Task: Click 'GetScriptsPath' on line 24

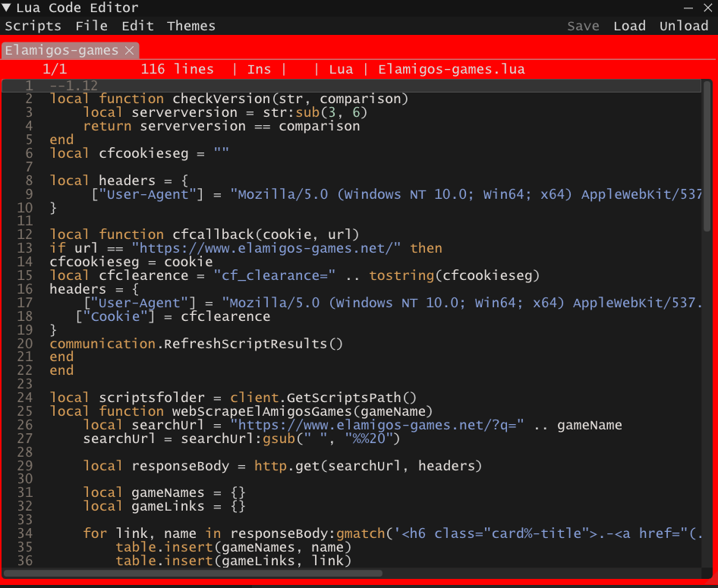Action: pyautogui.click(x=346, y=398)
